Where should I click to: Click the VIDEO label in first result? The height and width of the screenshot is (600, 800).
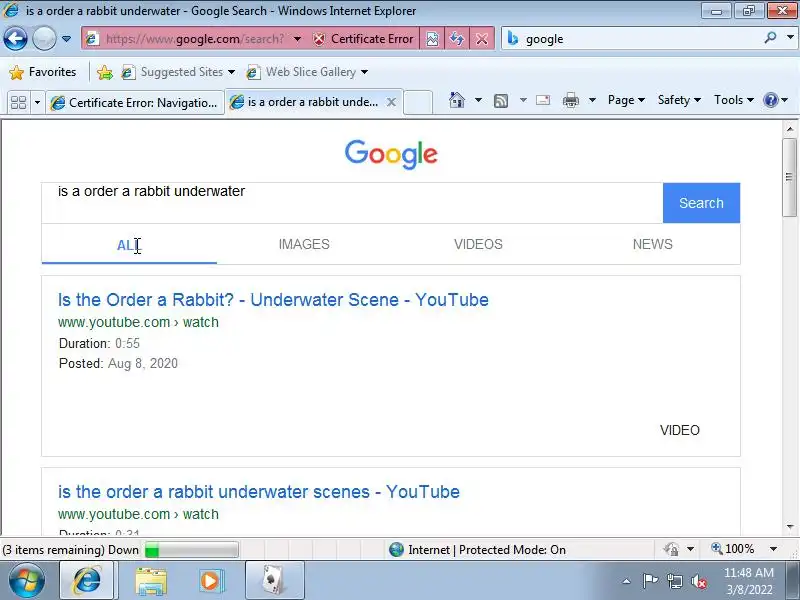pos(680,430)
